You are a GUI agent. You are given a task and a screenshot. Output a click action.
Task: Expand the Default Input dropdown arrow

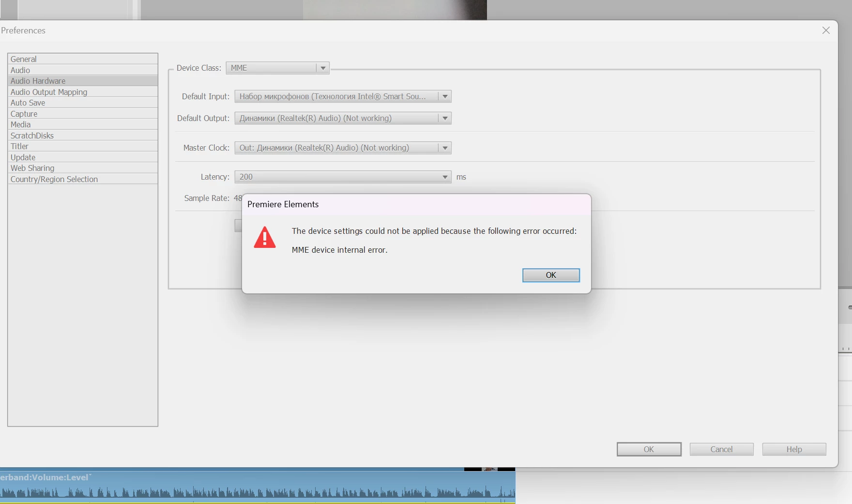(x=445, y=96)
